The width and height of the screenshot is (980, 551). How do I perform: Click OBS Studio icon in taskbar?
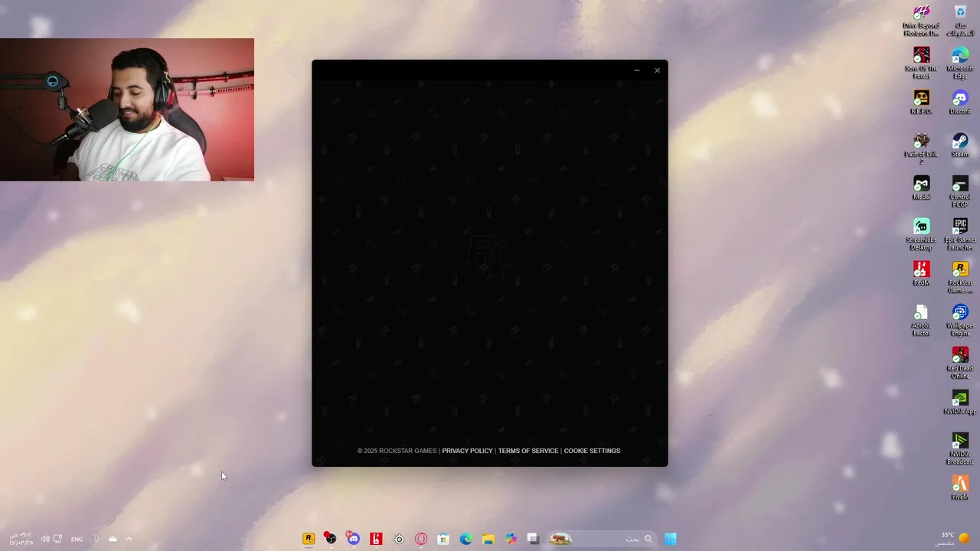coord(331,539)
